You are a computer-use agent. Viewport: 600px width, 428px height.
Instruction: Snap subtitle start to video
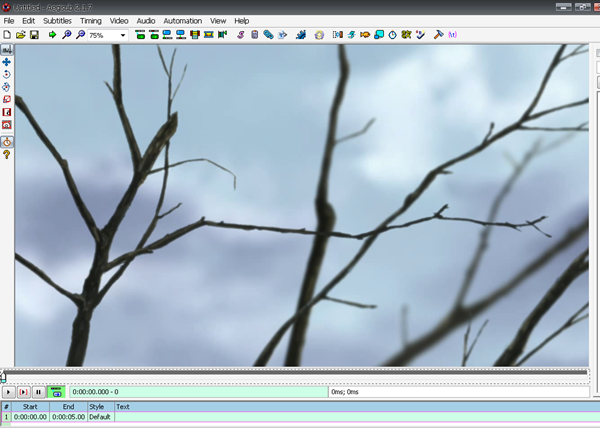168,35
